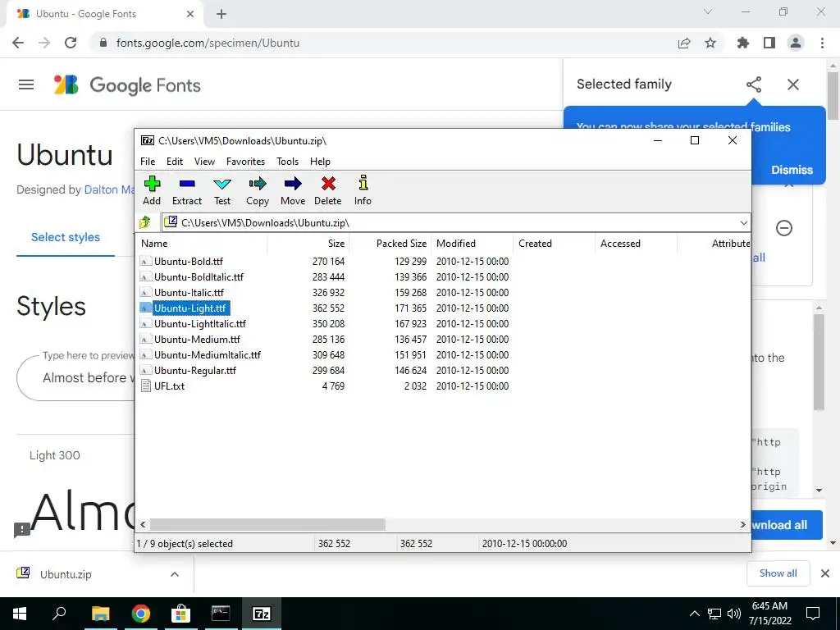This screenshot has width=840, height=630.
Task: Sort by the Modified column header
Action: (x=472, y=243)
